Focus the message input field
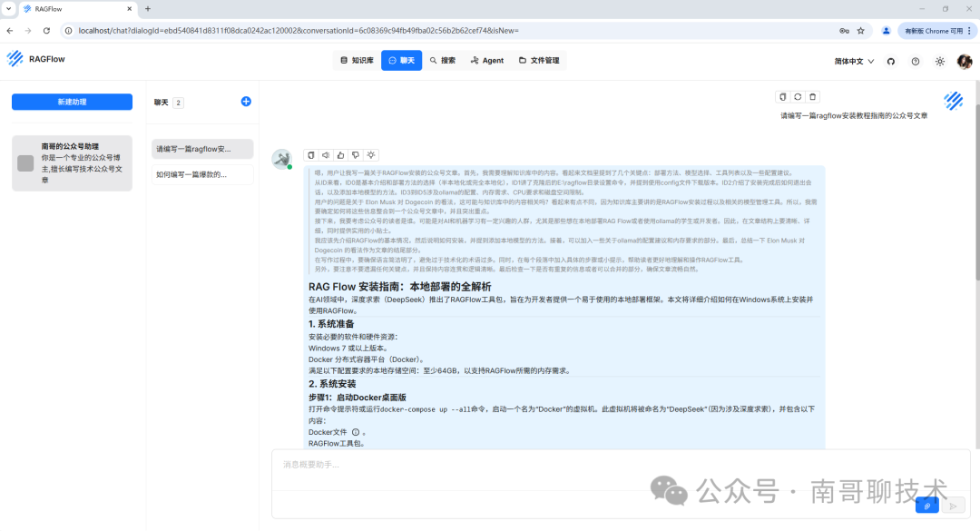The image size is (980, 531). [621, 469]
